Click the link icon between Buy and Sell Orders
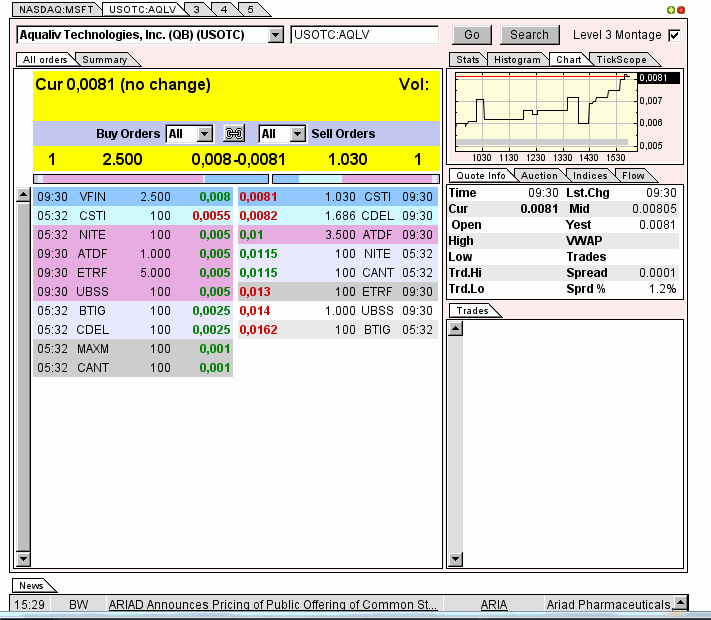The height and width of the screenshot is (620, 711). (x=234, y=133)
